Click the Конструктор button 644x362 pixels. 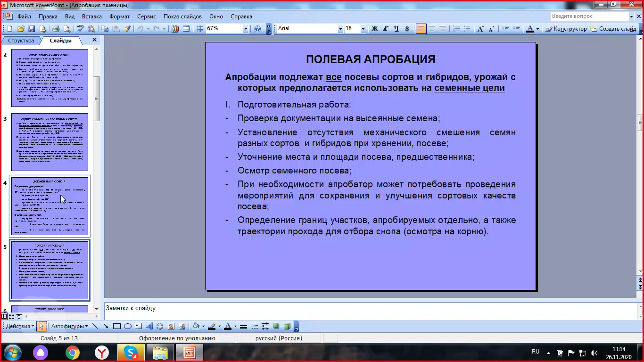click(566, 29)
